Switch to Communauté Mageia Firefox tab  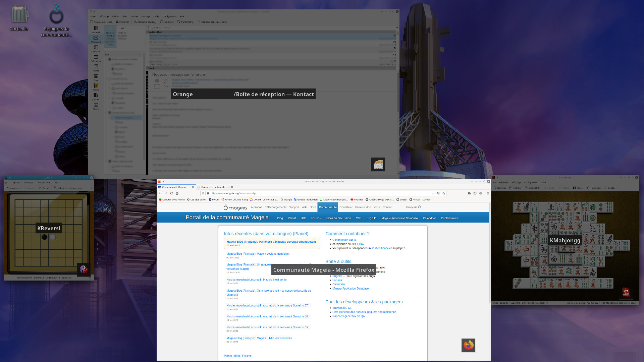tap(176, 187)
